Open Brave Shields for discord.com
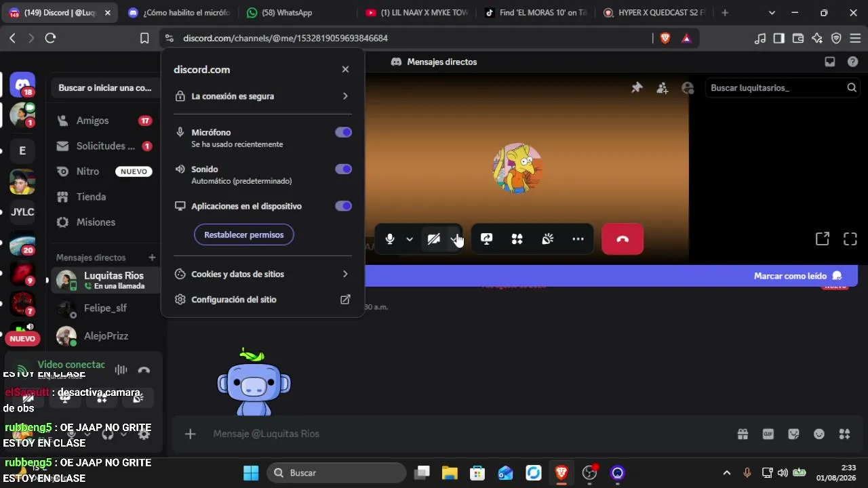The width and height of the screenshot is (868, 488). 665,39
